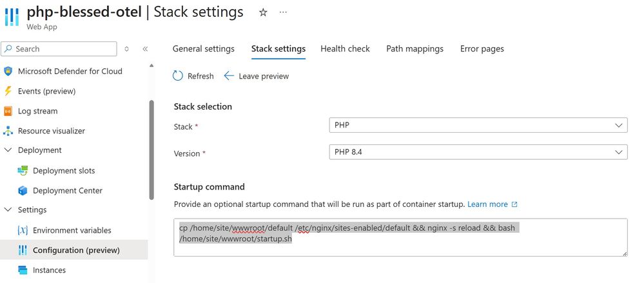The width and height of the screenshot is (644, 283).
Task: Click in the sidebar Search box
Action: (61, 49)
